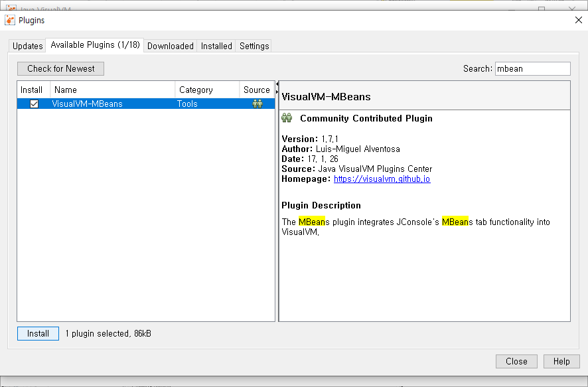
Task: Click the VisualVM-MBeans details heading
Action: pyautogui.click(x=326, y=97)
